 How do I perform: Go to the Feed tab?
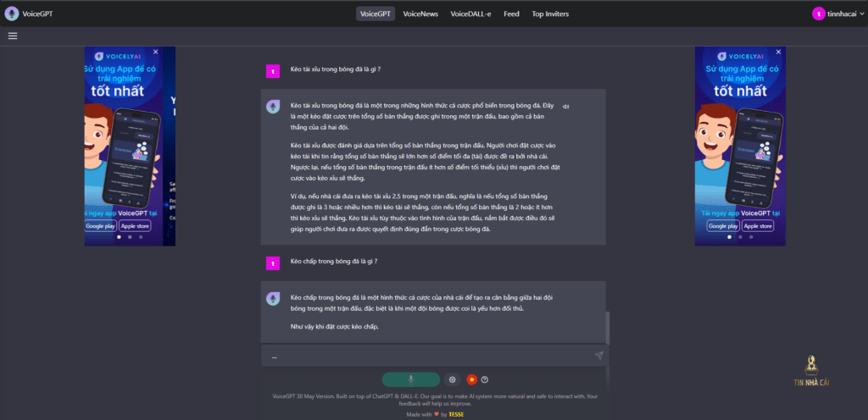tap(511, 14)
